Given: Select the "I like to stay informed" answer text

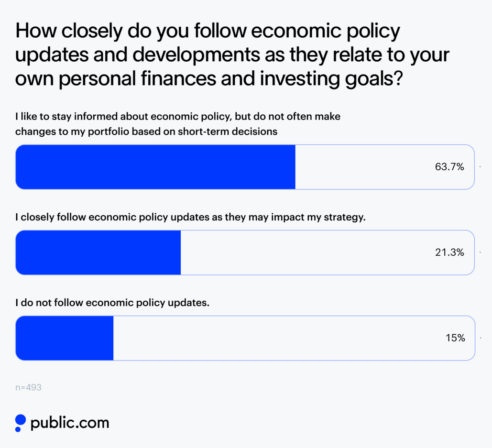Looking at the screenshot, I should pos(177,116).
